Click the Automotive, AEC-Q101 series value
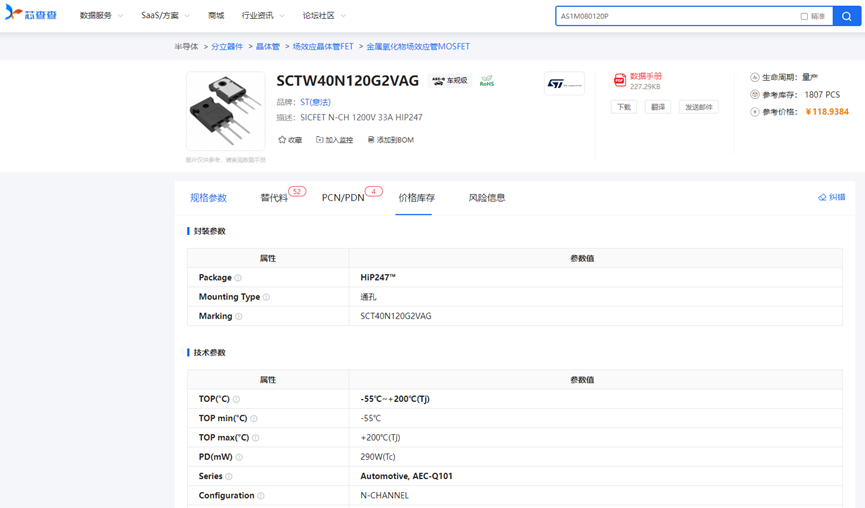This screenshot has width=865, height=508. coord(407,476)
